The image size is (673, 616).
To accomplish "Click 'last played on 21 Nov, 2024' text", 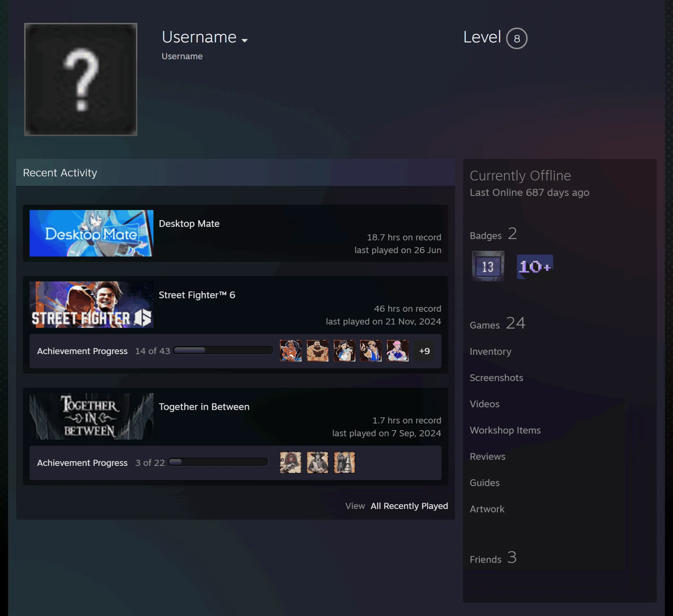I will (383, 321).
